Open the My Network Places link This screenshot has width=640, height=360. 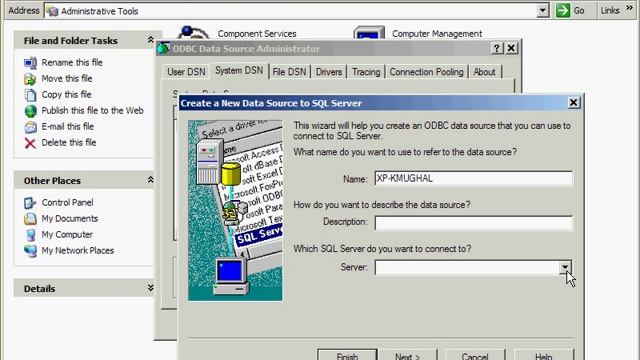point(78,250)
